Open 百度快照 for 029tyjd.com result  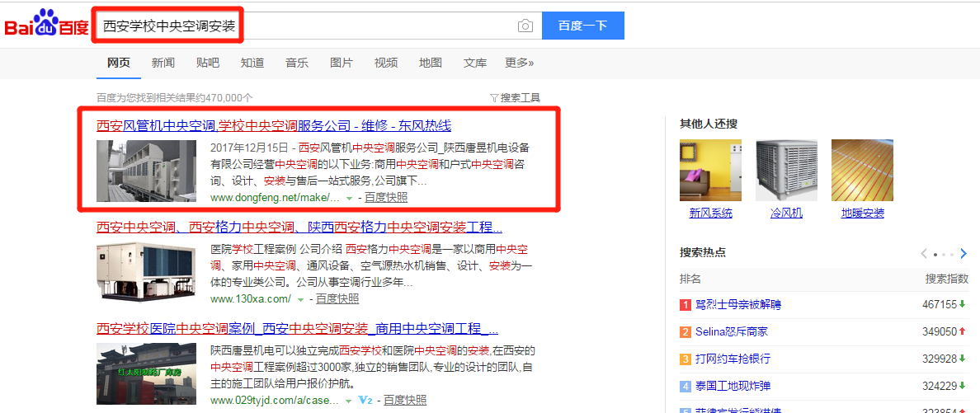(x=405, y=400)
